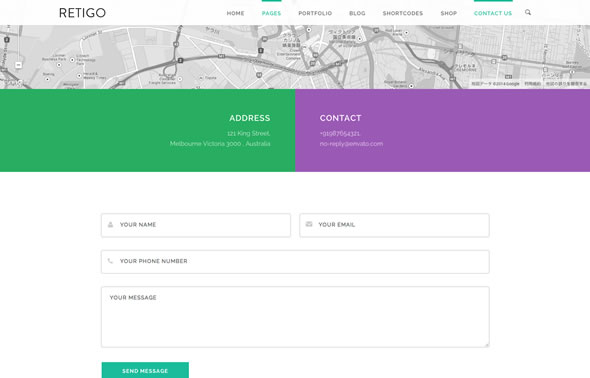590x378 pixels.
Task: Open the Shortcodes menu
Action: tap(403, 13)
